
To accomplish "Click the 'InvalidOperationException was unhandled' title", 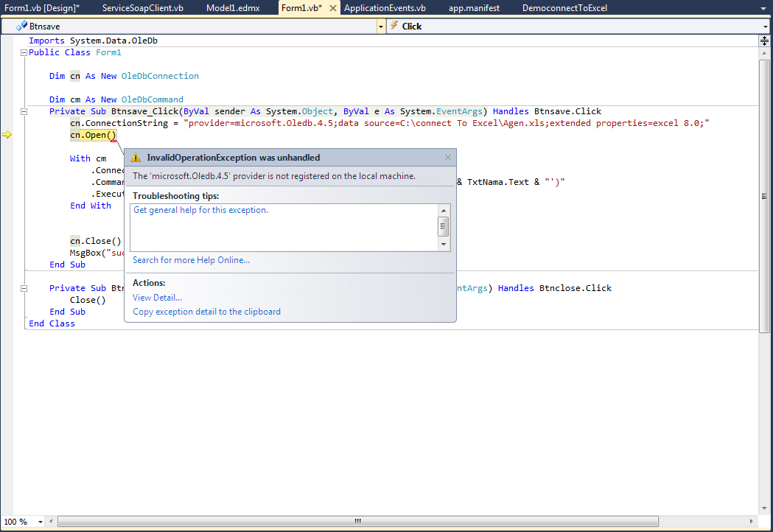I will point(233,158).
